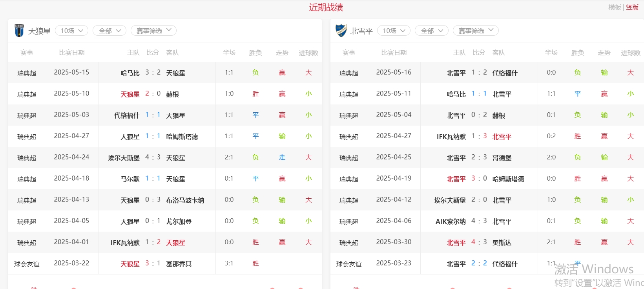Click 塞那乔其 in the 球会友谊 match
Image resolution: width=644 pixels, height=289 pixels.
coord(179,264)
